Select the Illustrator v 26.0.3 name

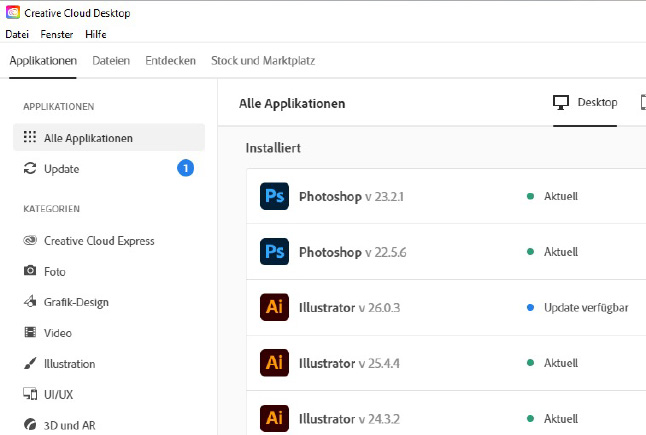point(349,308)
